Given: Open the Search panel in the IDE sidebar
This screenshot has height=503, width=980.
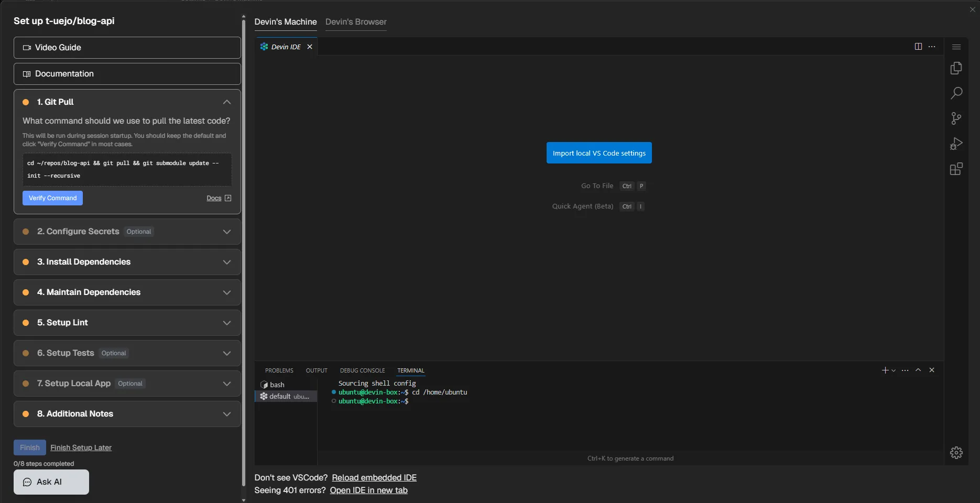Looking at the screenshot, I should coord(956,93).
